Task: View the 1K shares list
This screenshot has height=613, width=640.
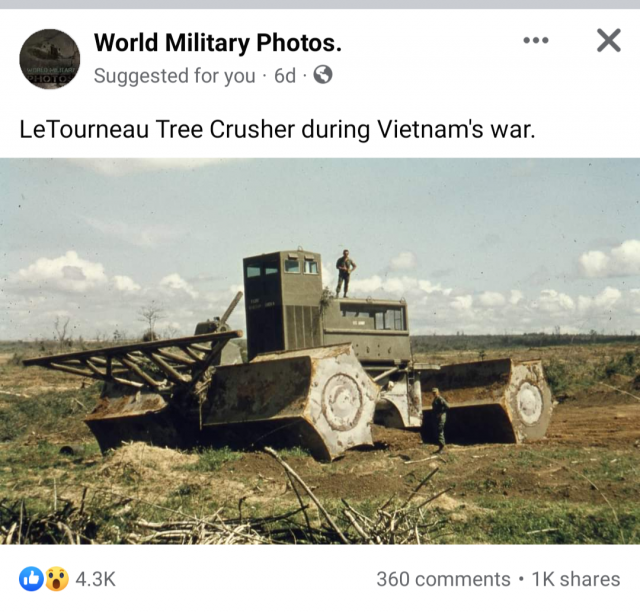Action: [576, 579]
